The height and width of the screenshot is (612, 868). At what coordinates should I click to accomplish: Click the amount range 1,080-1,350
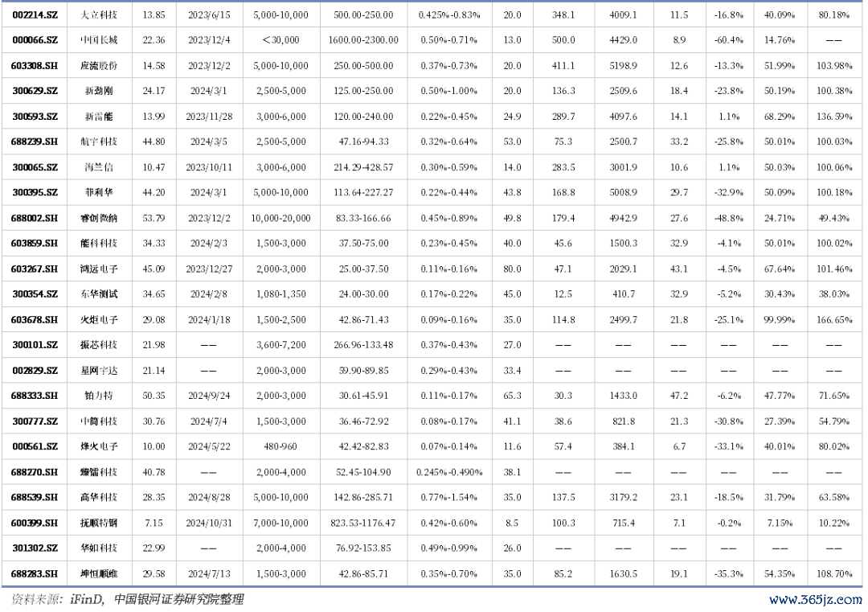pyautogui.click(x=280, y=294)
